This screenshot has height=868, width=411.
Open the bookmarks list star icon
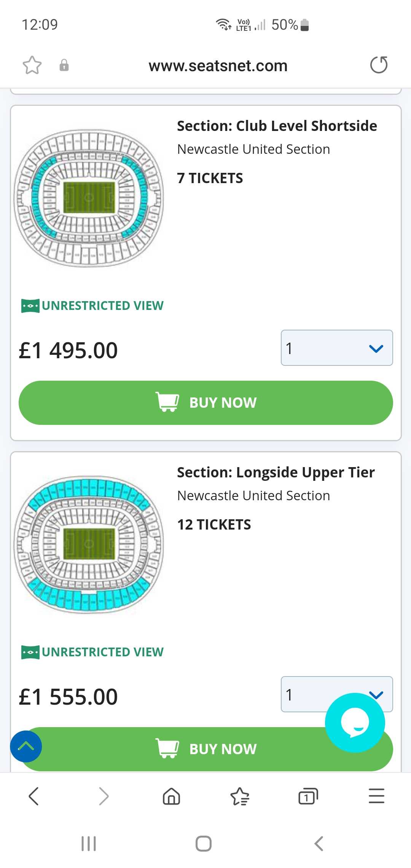pyautogui.click(x=240, y=796)
